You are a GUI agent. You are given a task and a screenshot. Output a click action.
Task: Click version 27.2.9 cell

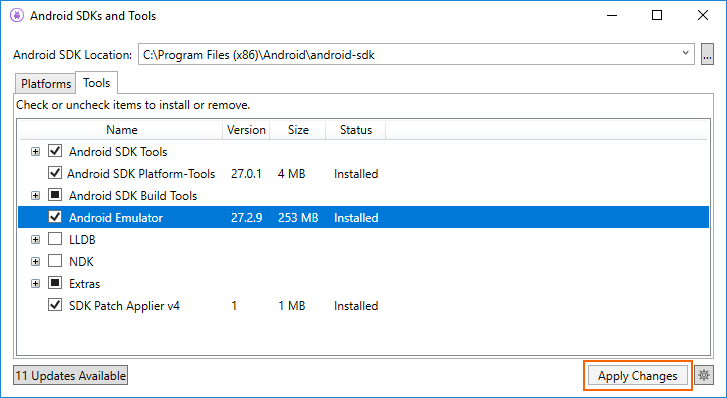pos(247,218)
